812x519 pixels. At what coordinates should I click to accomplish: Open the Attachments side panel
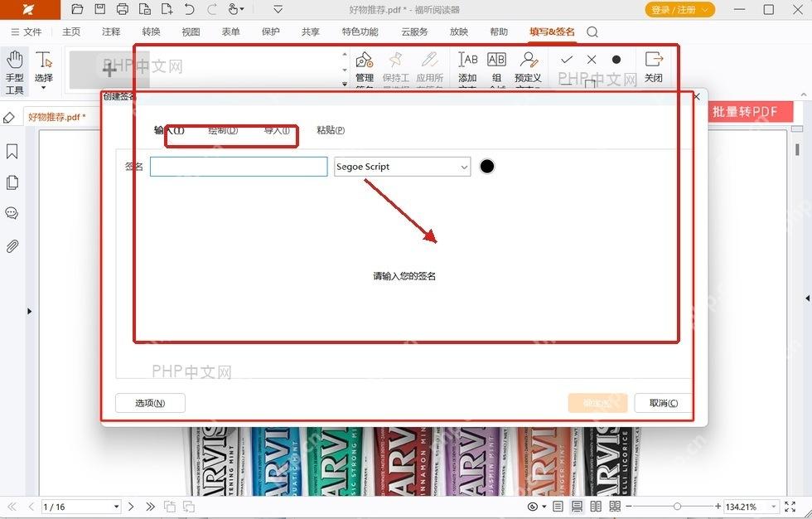tap(12, 246)
